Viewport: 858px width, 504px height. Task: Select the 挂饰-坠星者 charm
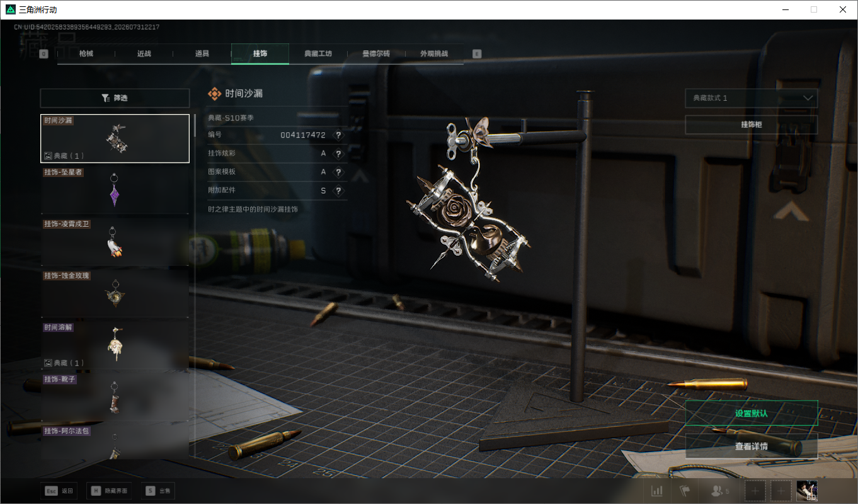click(115, 189)
